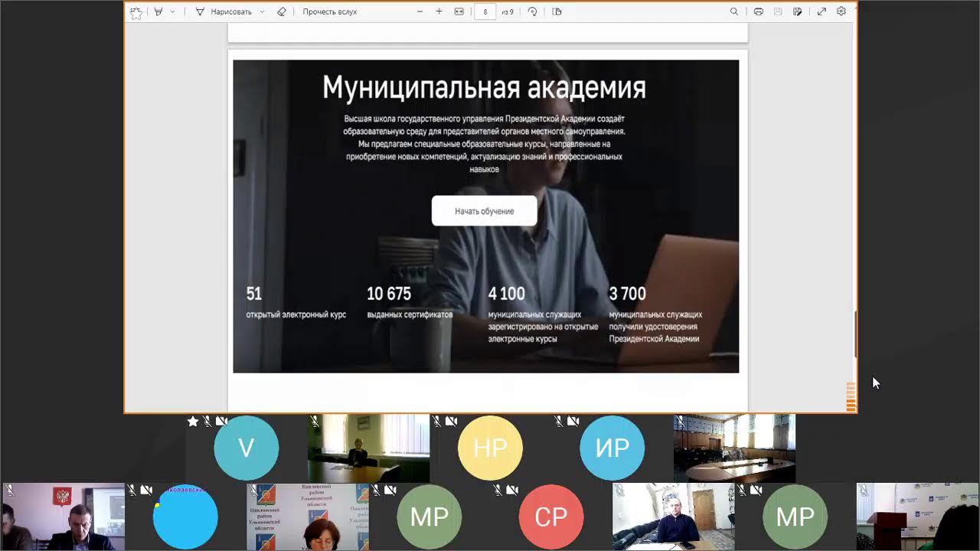Open video of woman at long table
The image size is (980, 551).
coord(368,448)
